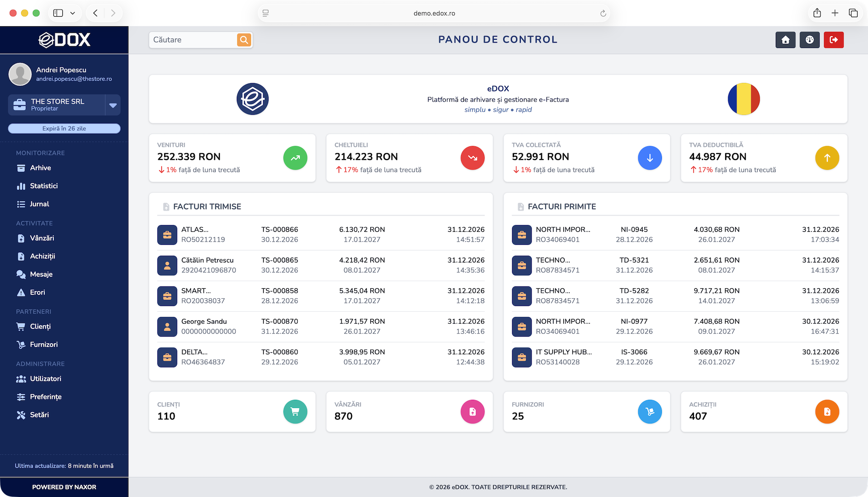Open the Safari sidebar options chevron
The height and width of the screenshot is (497, 868).
point(72,13)
